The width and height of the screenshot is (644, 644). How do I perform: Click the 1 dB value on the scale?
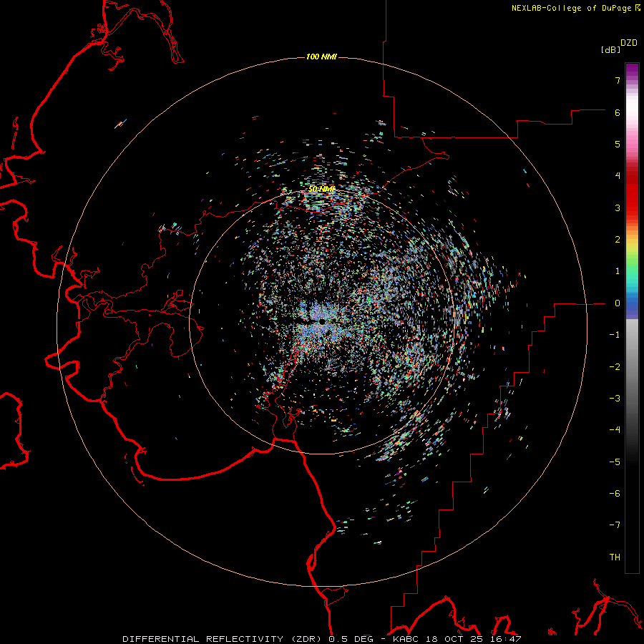pos(618,271)
